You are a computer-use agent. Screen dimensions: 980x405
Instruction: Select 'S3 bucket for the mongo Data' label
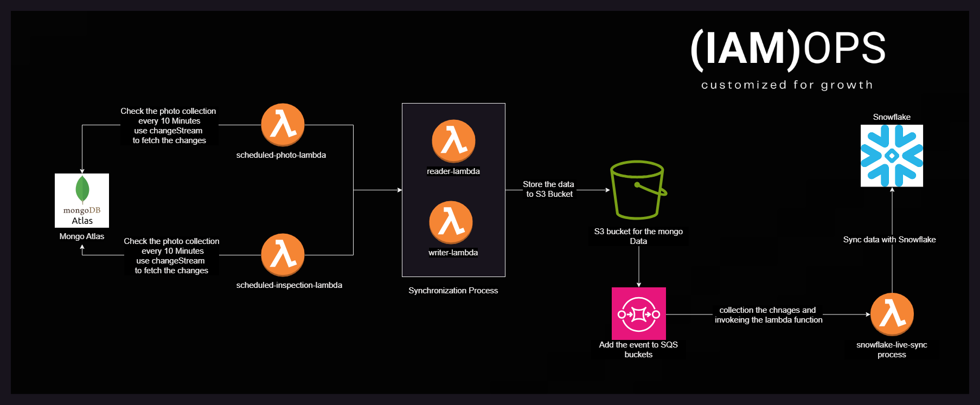click(x=638, y=236)
